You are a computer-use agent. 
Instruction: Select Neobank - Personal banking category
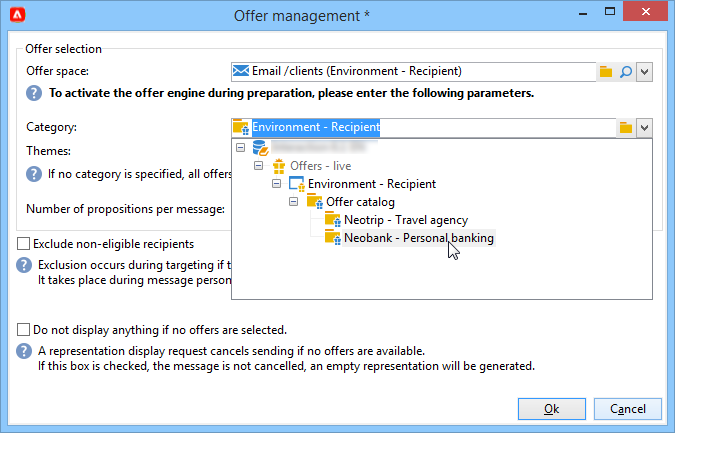tap(419, 238)
